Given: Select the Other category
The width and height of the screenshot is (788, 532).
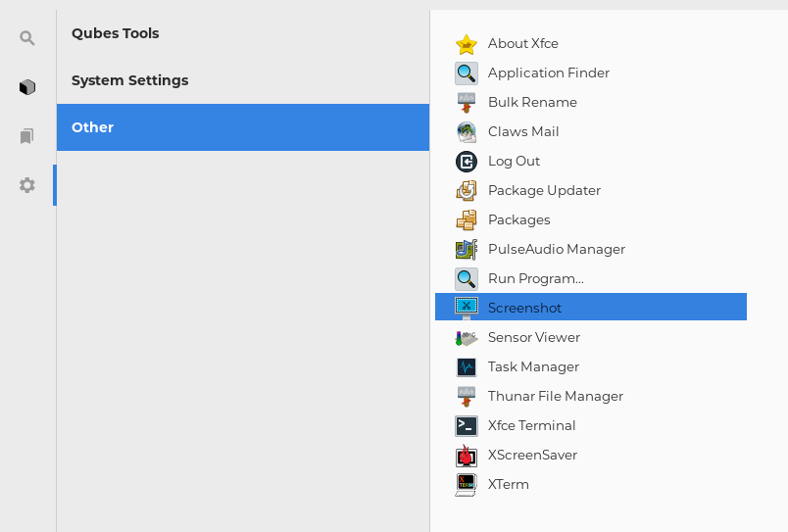Looking at the screenshot, I should 243,127.
